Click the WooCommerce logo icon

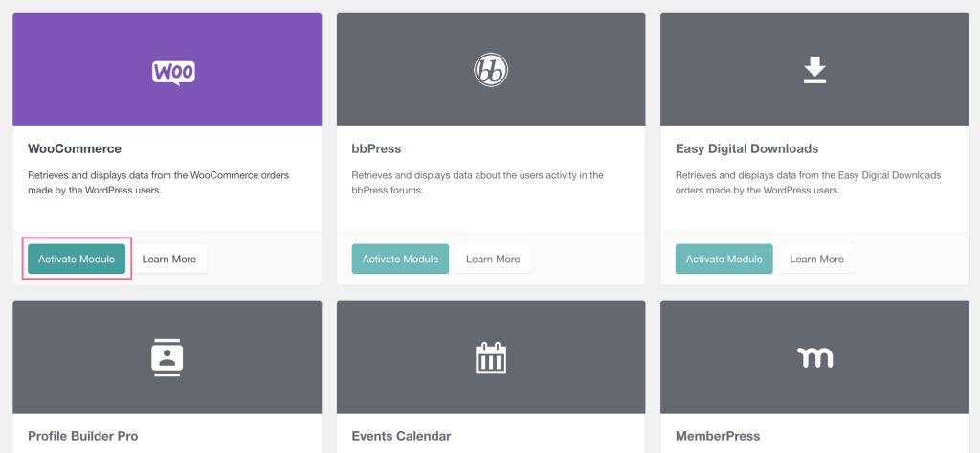click(173, 72)
